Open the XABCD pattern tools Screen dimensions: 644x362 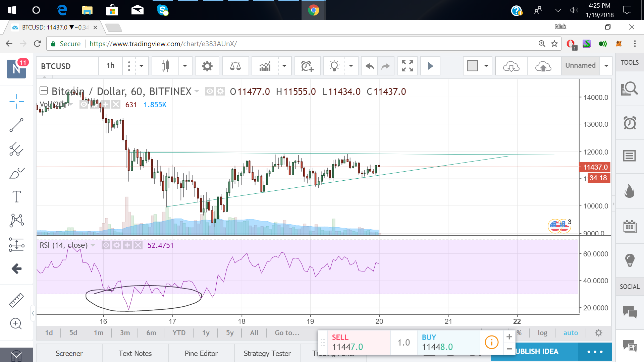click(16, 220)
